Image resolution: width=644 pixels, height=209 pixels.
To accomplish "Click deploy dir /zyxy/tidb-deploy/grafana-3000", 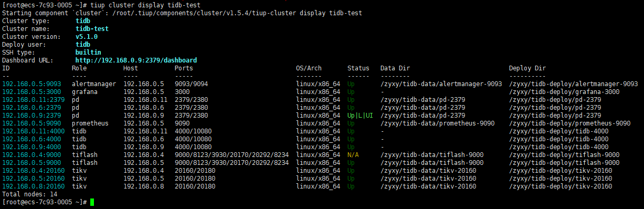I will tap(564, 92).
